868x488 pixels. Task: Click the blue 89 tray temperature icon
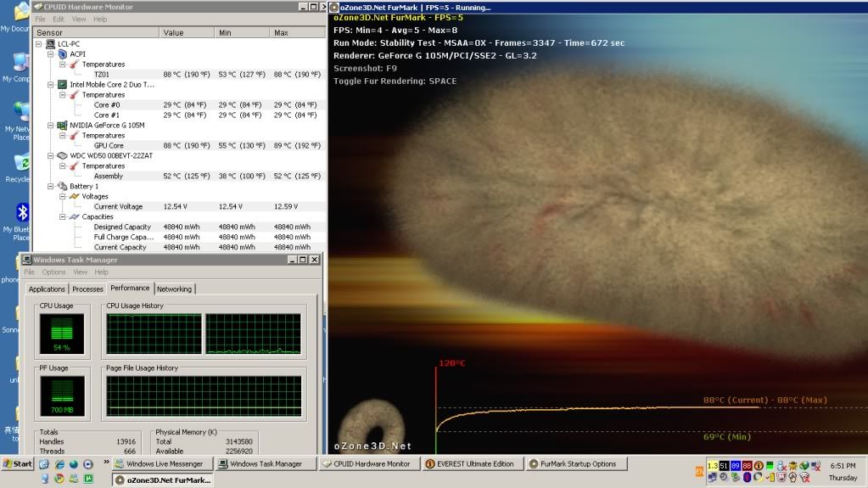coord(735,466)
